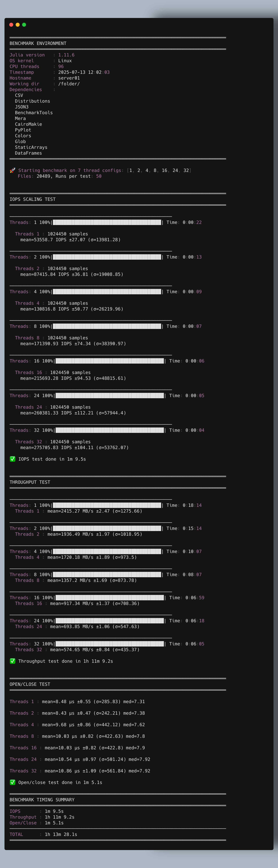The height and width of the screenshot is (868, 278).
Task: Click the checkmark beside Open/close test done
Action: pos(13,782)
